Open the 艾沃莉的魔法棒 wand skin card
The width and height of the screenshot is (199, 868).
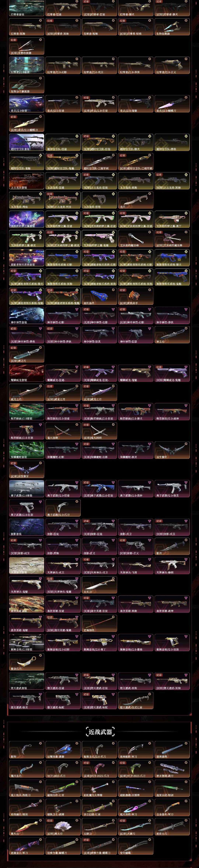136,238
